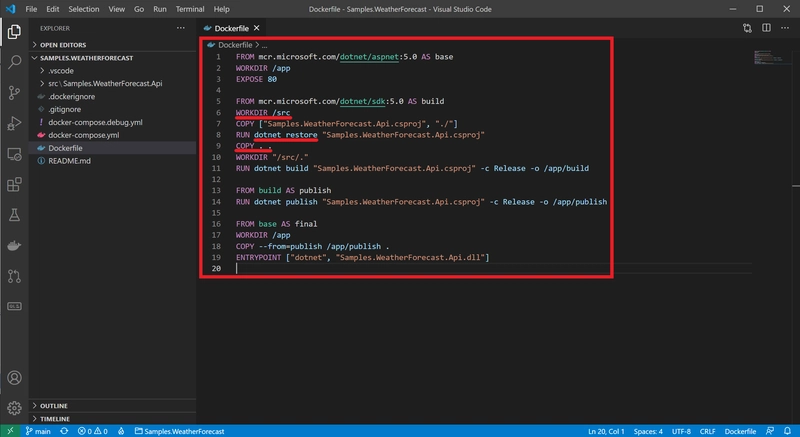Click line number 11 in the gutter

click(x=216, y=168)
